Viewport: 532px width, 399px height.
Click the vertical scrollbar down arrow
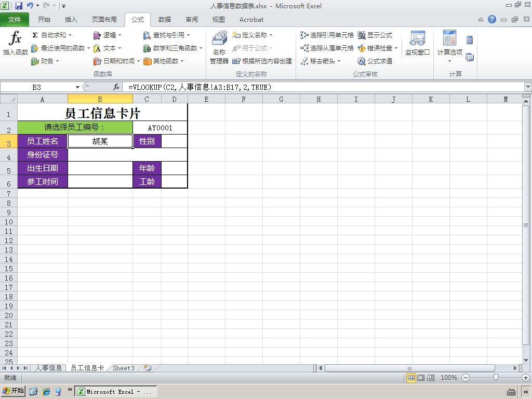[526, 361]
